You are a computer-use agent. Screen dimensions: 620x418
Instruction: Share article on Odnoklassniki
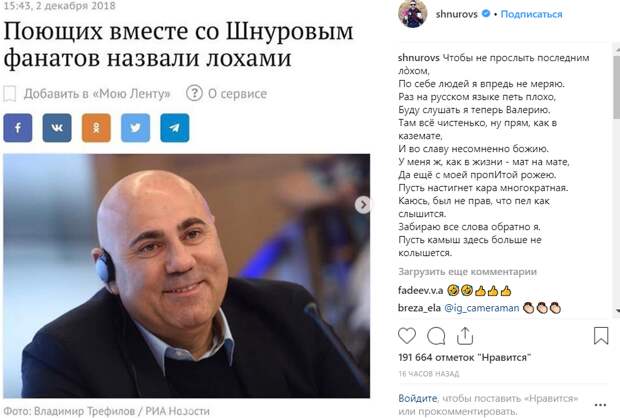click(x=96, y=128)
